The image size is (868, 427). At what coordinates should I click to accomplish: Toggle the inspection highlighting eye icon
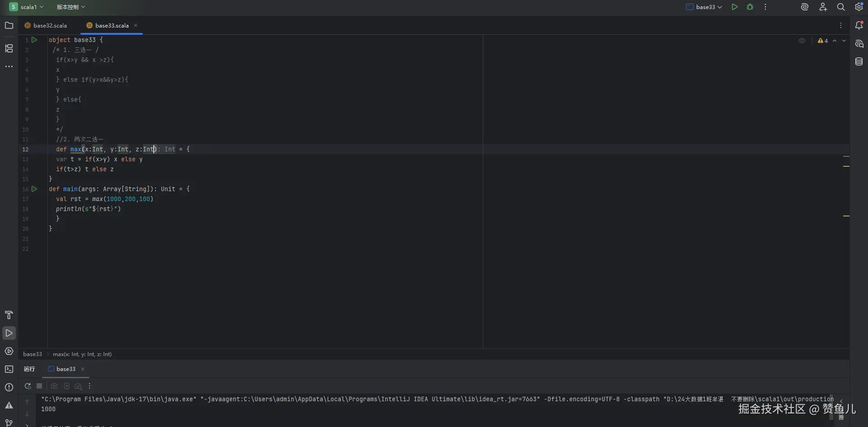tap(802, 41)
